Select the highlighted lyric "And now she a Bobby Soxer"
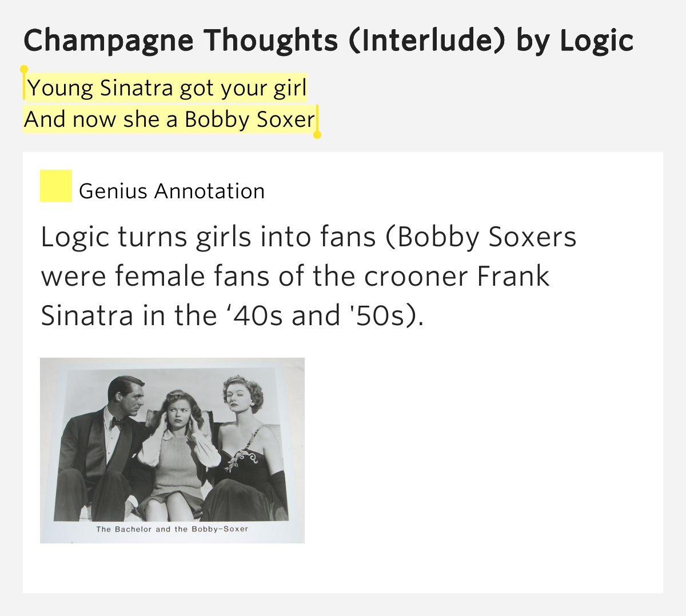Screen dimensions: 686x616 169,119
